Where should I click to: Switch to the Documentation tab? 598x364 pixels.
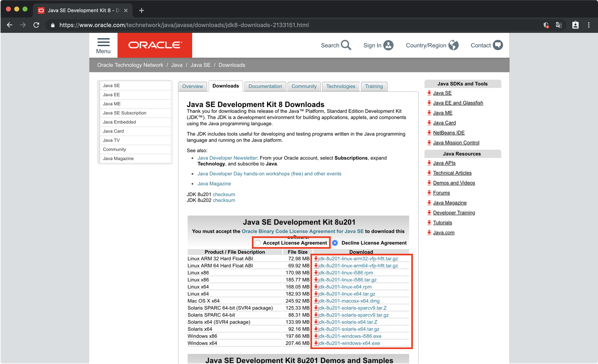point(265,86)
